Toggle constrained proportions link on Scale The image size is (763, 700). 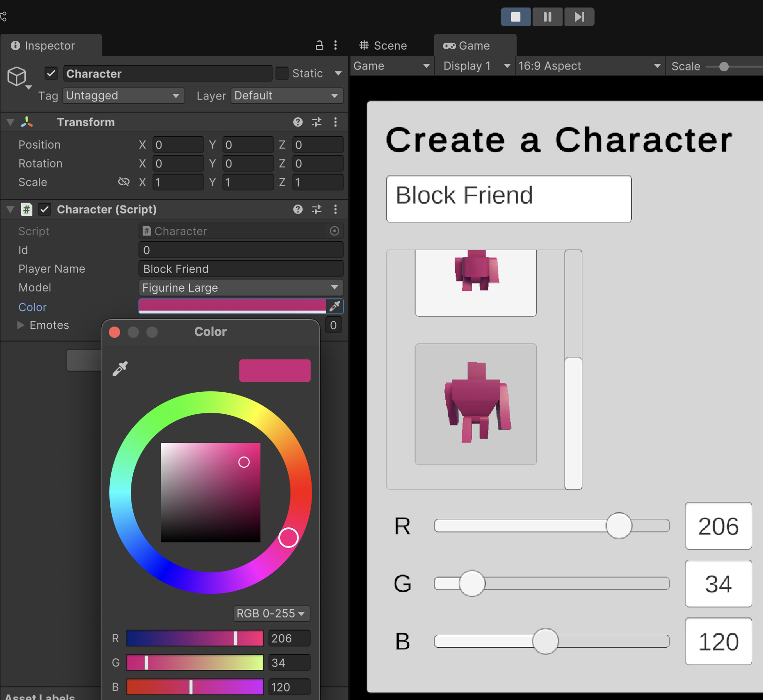(x=123, y=182)
